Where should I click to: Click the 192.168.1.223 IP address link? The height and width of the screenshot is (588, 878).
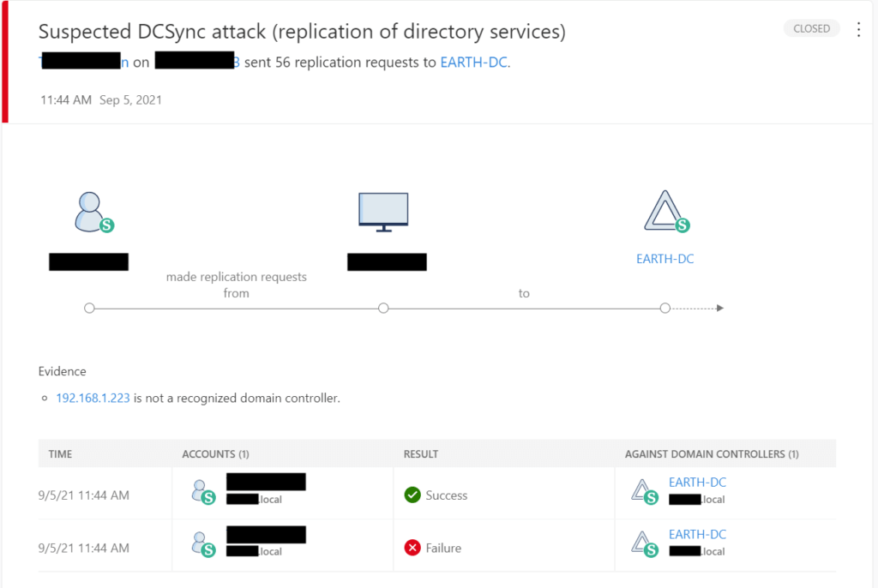coord(93,398)
